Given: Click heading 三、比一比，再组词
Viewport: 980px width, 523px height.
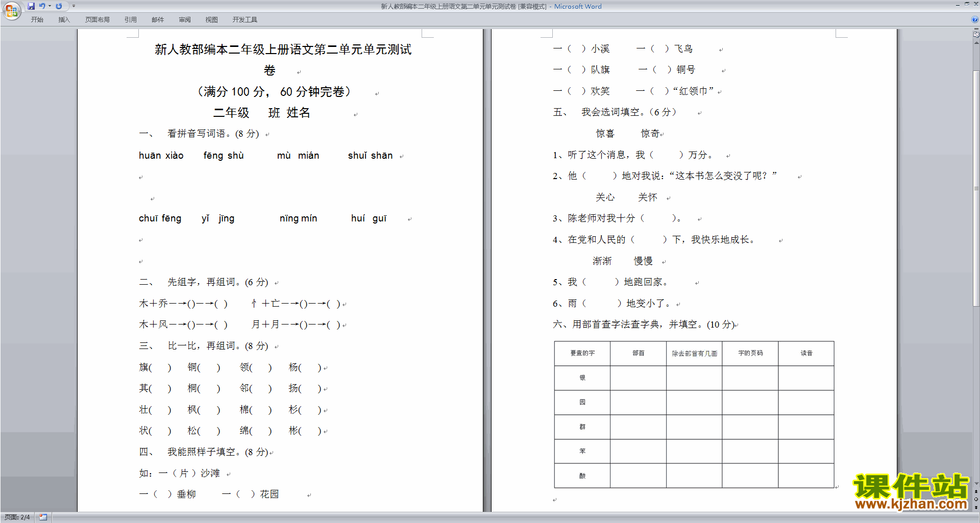Looking at the screenshot, I should coord(204,346).
